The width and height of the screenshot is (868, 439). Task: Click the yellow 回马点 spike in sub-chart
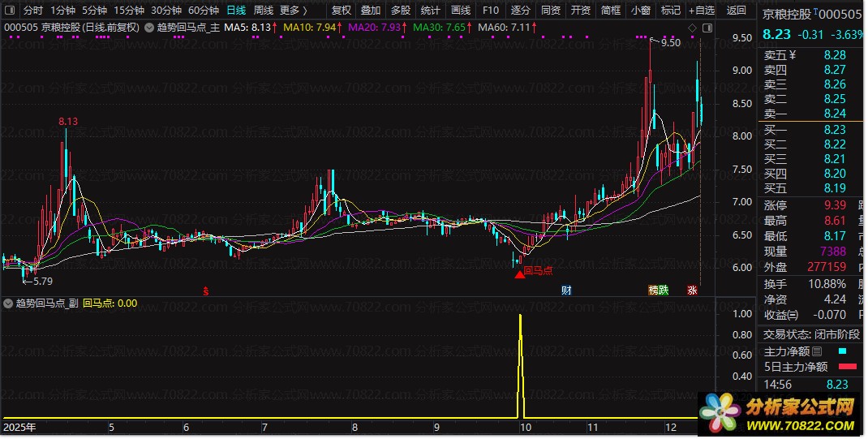[x=520, y=365]
